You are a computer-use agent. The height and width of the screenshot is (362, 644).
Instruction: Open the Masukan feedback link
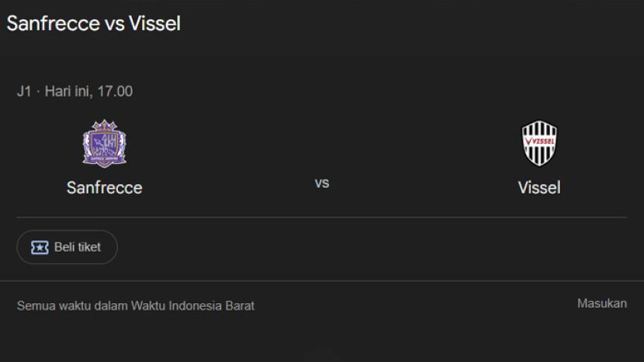click(x=601, y=304)
